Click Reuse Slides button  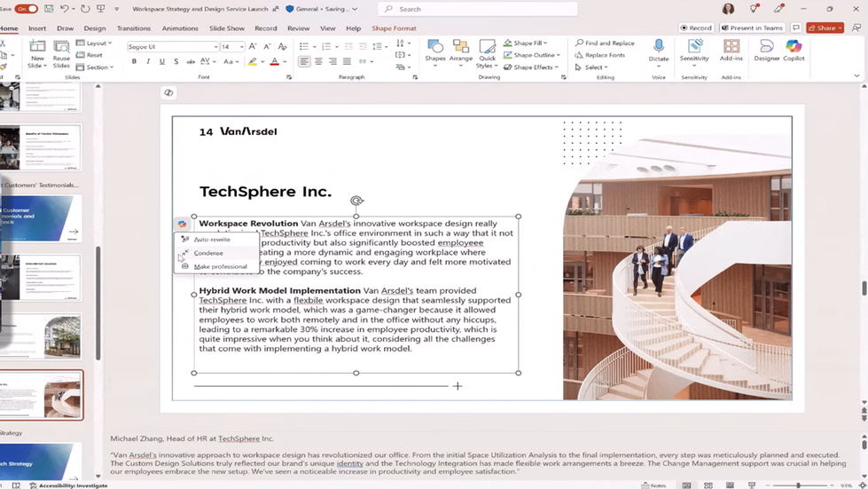pyautogui.click(x=61, y=54)
